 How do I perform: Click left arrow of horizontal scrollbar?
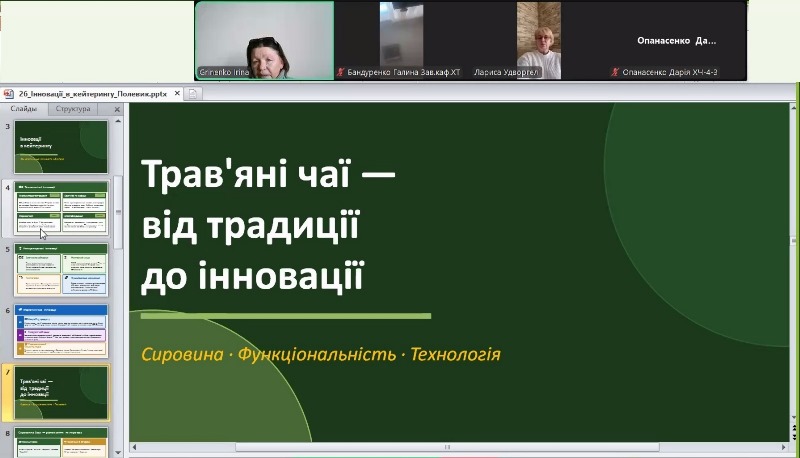pos(134,447)
